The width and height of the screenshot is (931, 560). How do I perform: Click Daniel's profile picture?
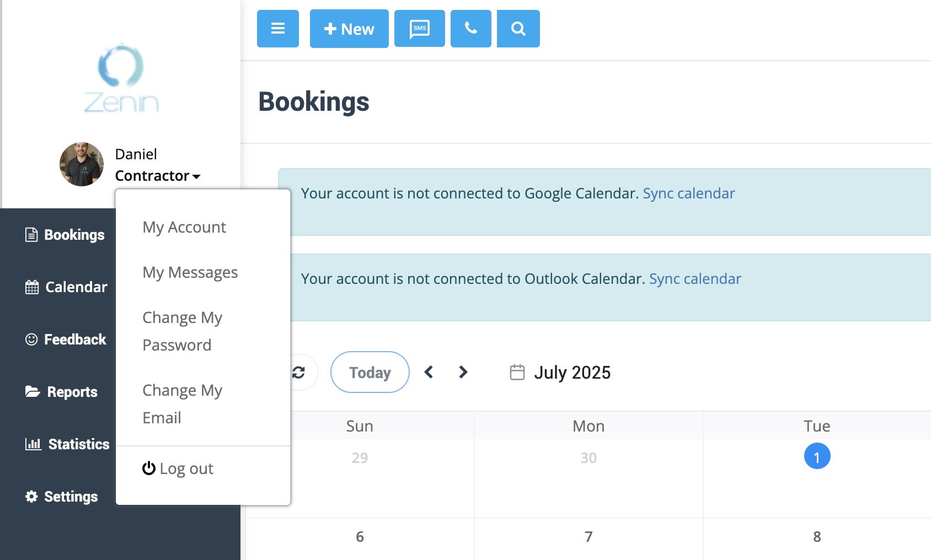click(x=81, y=164)
